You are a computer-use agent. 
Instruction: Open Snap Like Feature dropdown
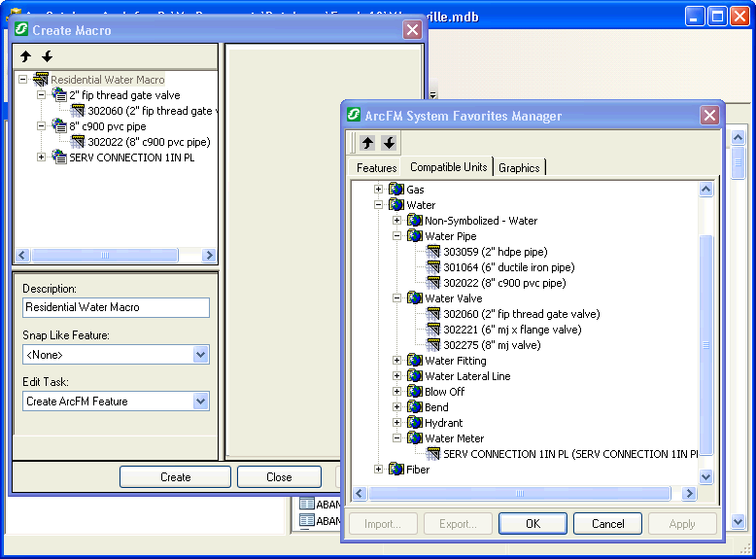[x=200, y=355]
